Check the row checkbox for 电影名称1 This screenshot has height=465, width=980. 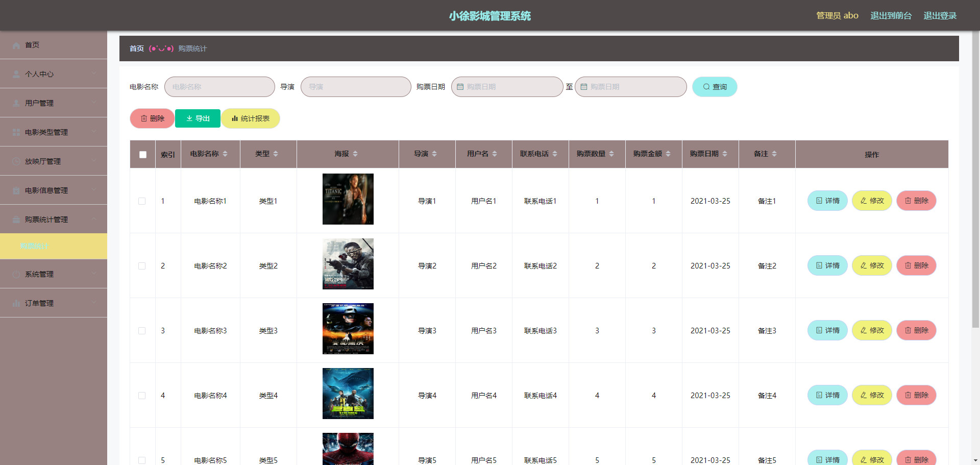[x=142, y=201]
